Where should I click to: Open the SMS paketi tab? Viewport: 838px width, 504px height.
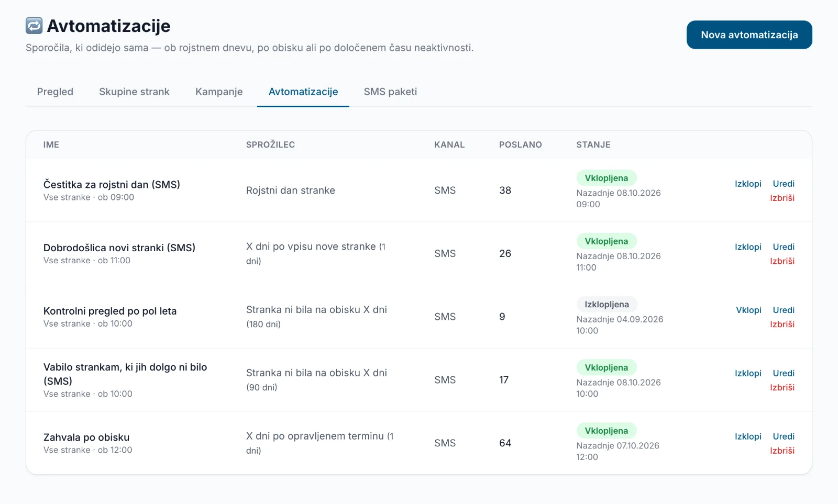point(390,92)
